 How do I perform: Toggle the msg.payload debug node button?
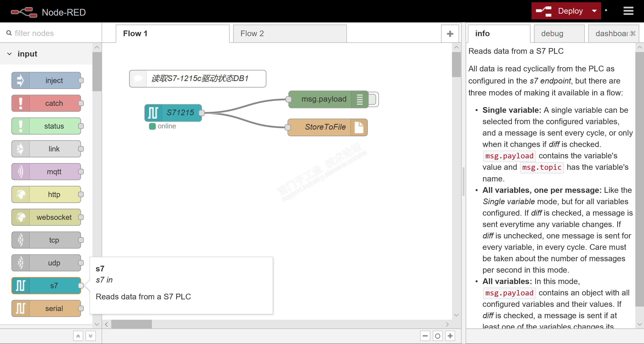373,99
